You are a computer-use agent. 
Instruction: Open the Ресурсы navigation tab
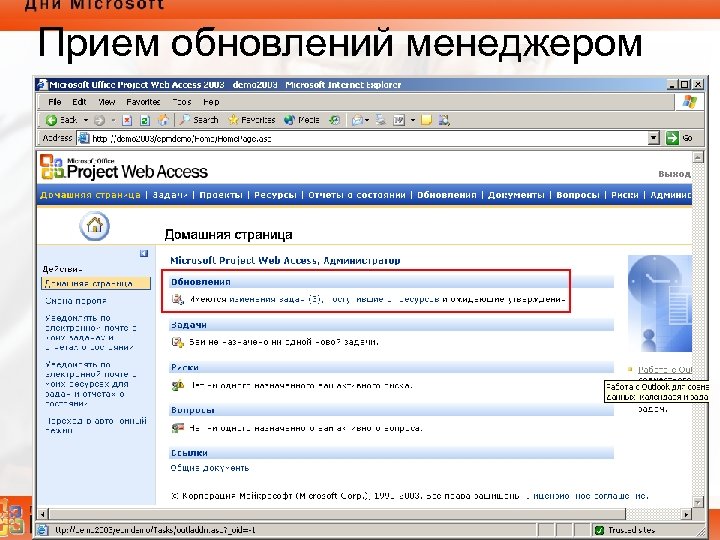click(275, 195)
